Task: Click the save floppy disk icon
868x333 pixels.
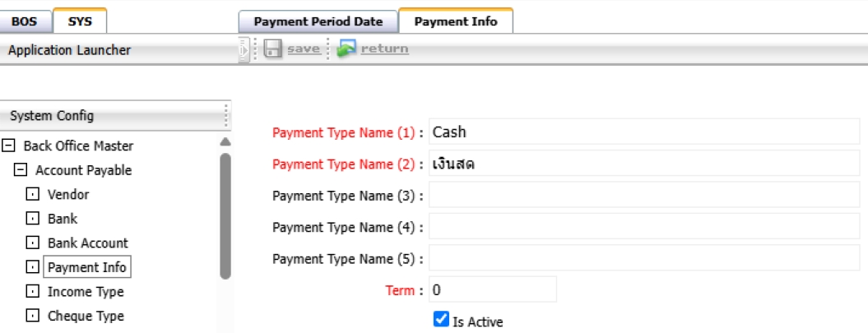Action: pyautogui.click(x=273, y=49)
